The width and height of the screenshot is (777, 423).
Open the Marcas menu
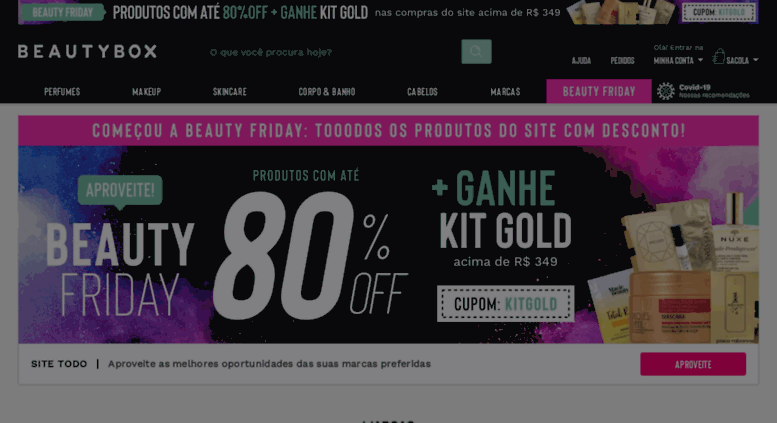505,92
